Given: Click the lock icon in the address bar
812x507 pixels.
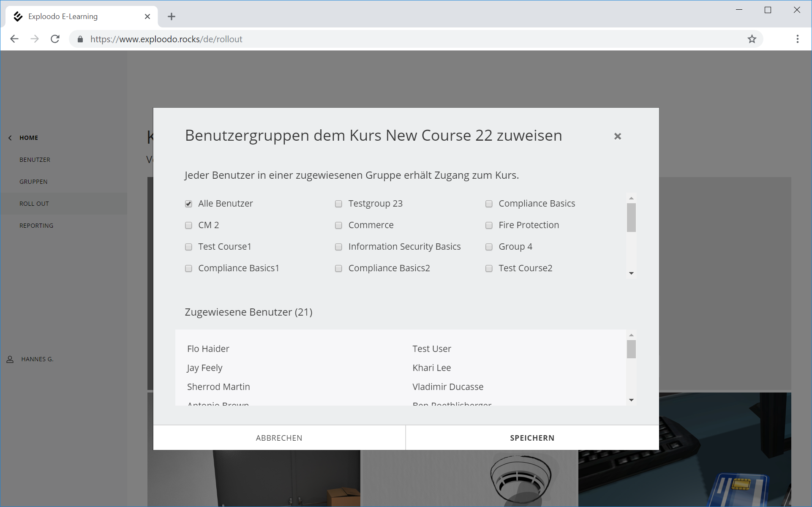Looking at the screenshot, I should [80, 39].
